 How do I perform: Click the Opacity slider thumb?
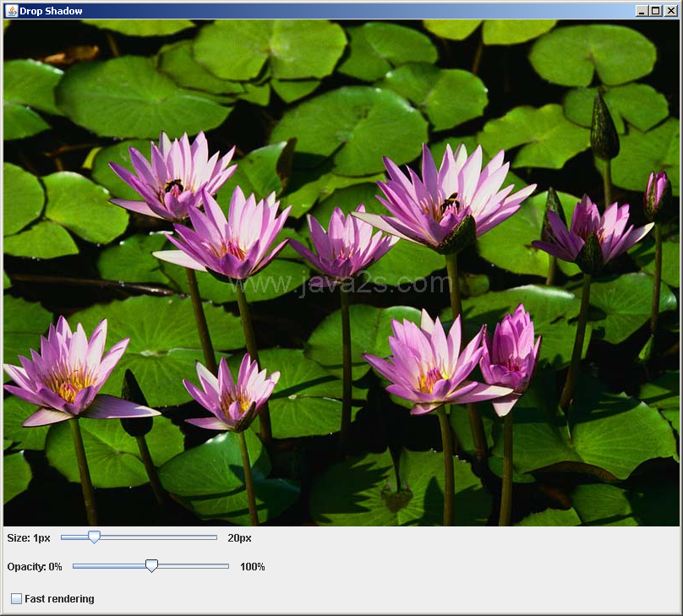point(151,566)
